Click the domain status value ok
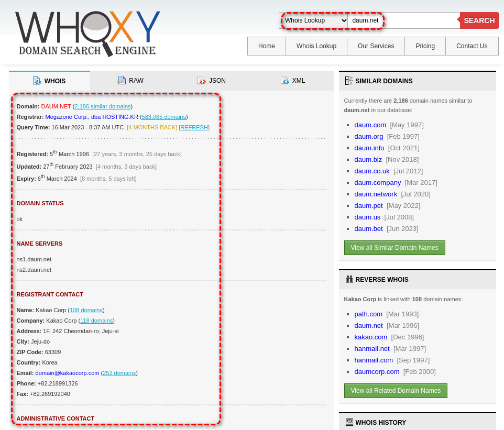This screenshot has width=504, height=430. click(x=19, y=219)
